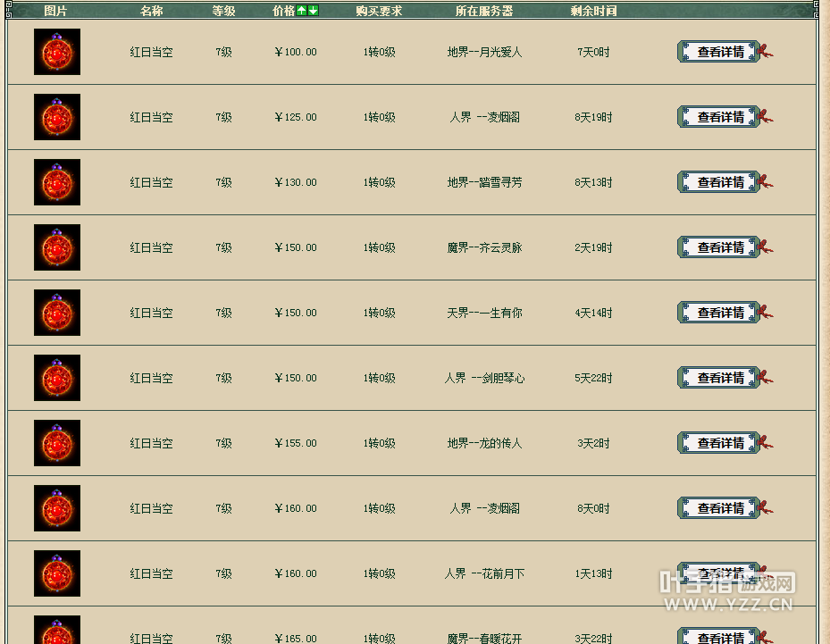
Task: View details for 月光爱人 server listing
Action: [x=719, y=52]
